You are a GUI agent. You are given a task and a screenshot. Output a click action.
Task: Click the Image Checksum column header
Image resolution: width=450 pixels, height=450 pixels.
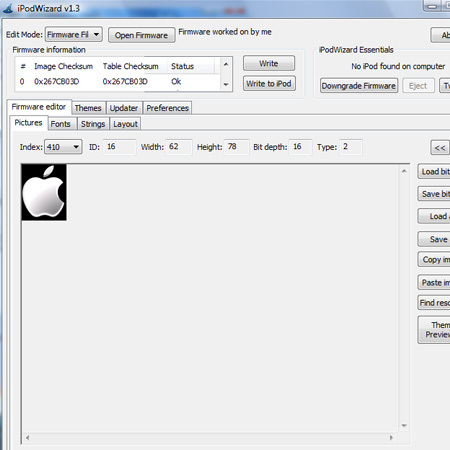coord(63,66)
